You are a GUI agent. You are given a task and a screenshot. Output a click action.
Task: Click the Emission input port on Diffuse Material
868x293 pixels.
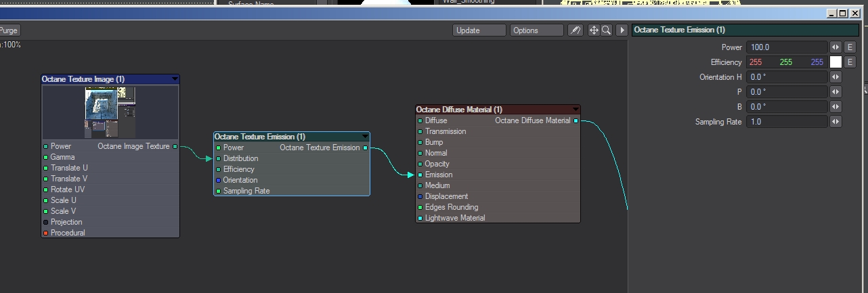pos(420,175)
